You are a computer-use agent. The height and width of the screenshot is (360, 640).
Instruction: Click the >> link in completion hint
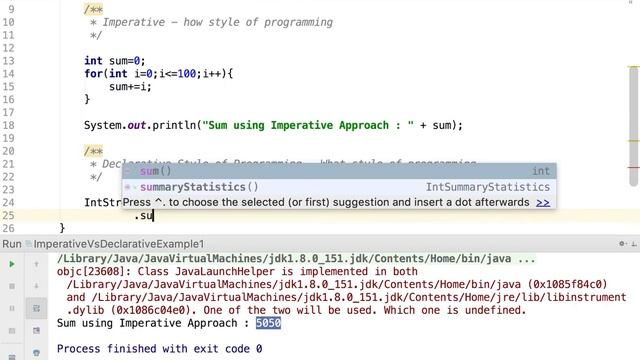click(x=543, y=202)
